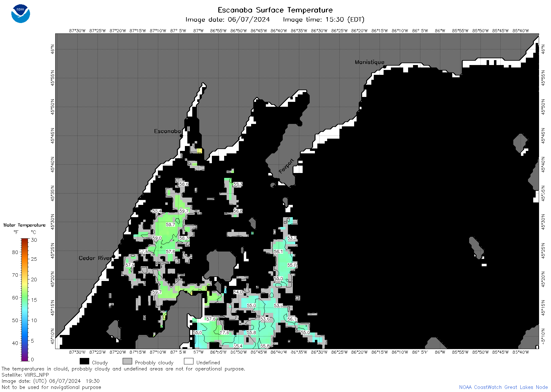Click the NOAA CoastWatch Great Lakes Node text

pos(503,387)
